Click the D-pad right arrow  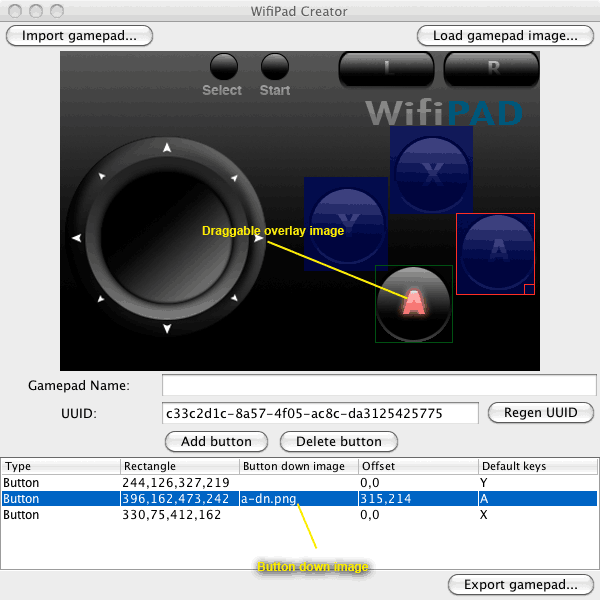point(259,238)
